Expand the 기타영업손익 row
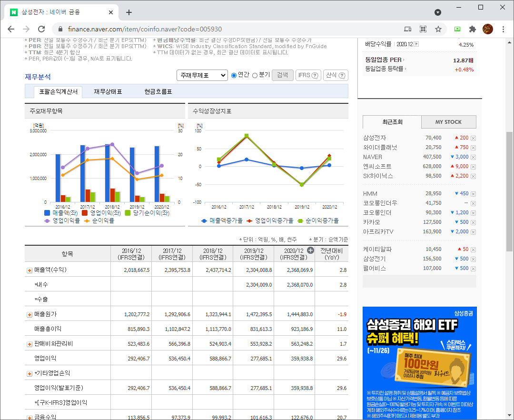The width and height of the screenshot is (514, 420). 30,374
